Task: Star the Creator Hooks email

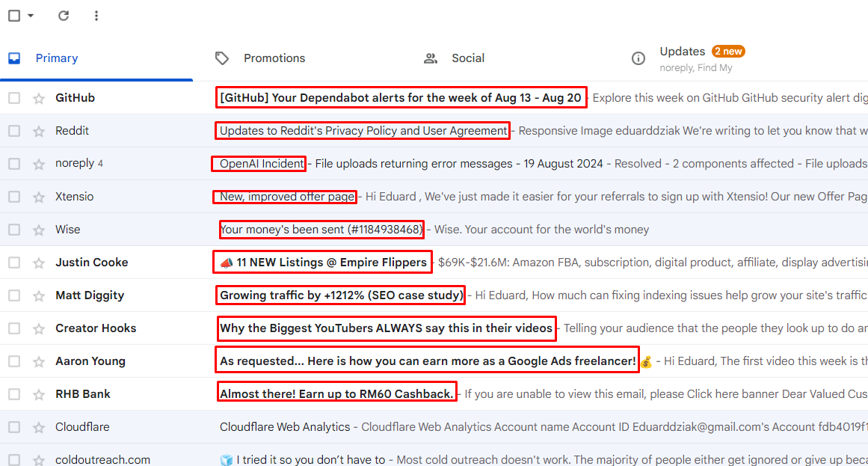Action: coord(39,328)
